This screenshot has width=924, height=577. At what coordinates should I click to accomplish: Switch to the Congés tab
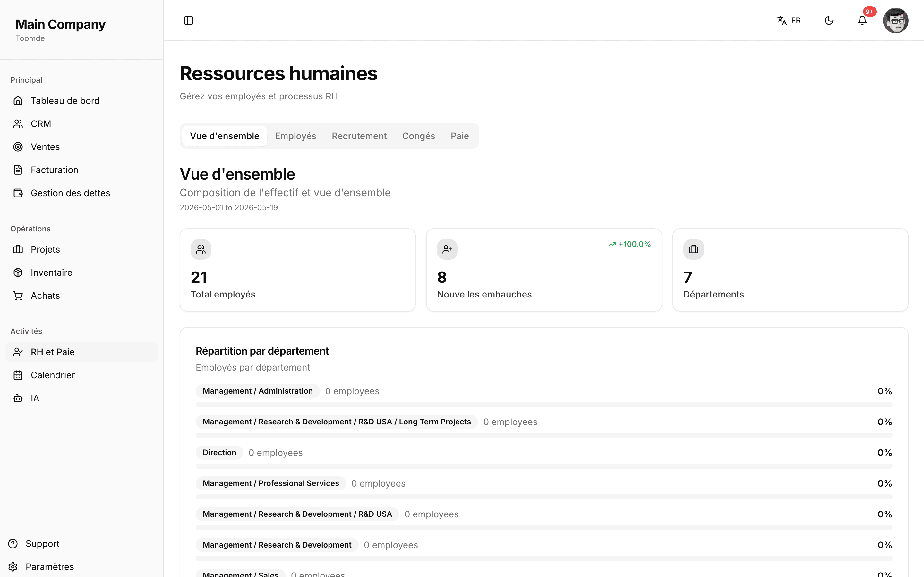418,136
